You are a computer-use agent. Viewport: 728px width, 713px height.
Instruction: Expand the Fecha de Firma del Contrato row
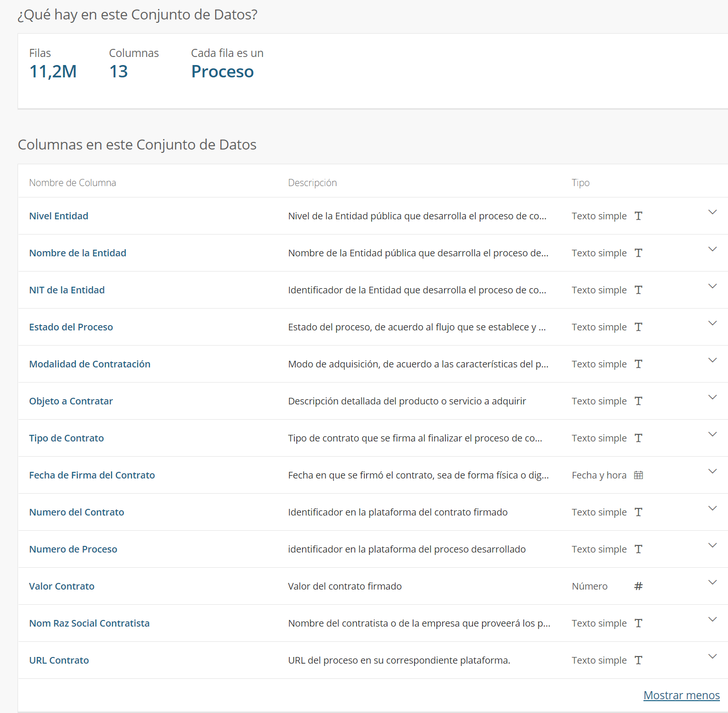tap(712, 471)
